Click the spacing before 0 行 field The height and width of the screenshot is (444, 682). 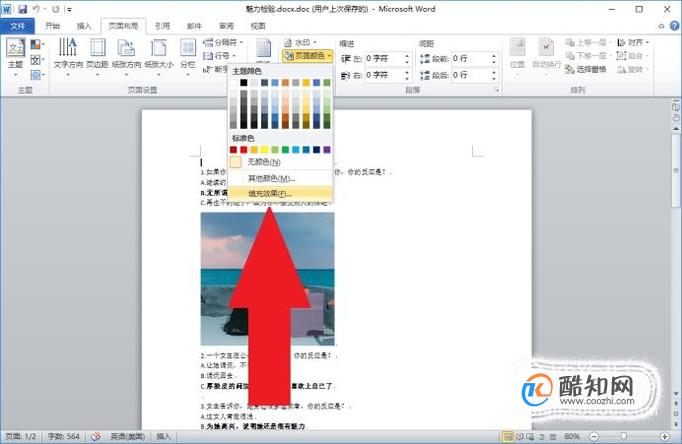click(471, 59)
